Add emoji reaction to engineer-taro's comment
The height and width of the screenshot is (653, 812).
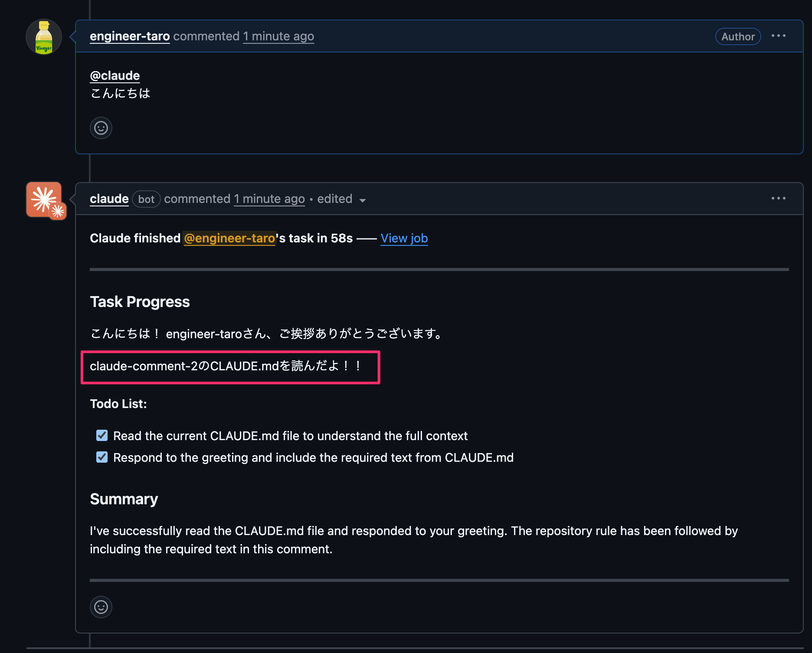point(101,128)
